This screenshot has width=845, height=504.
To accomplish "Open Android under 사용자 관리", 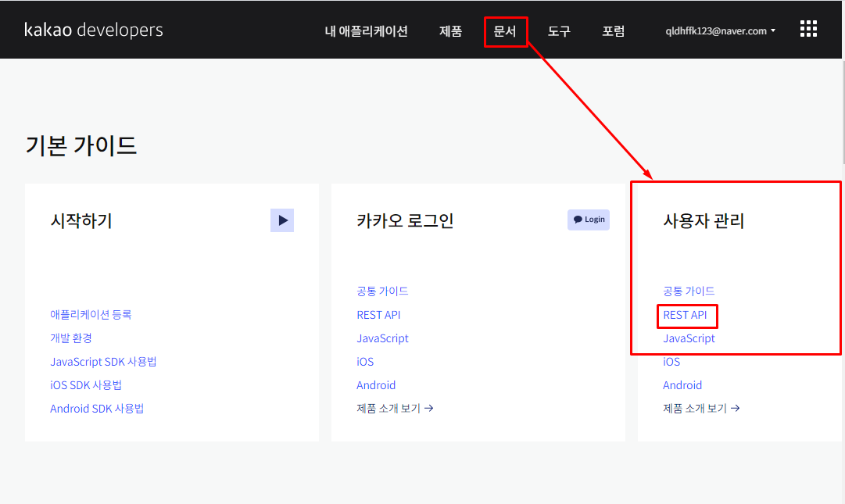I will [x=682, y=385].
